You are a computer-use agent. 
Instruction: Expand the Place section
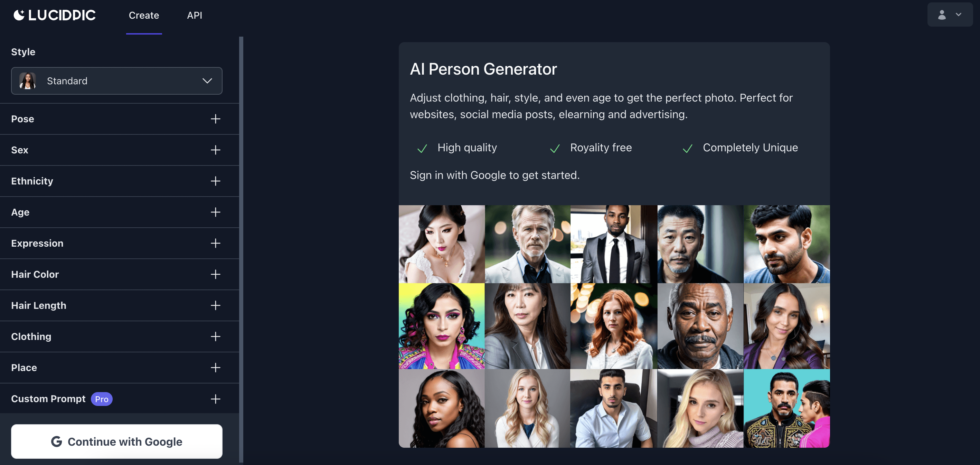pos(120,368)
